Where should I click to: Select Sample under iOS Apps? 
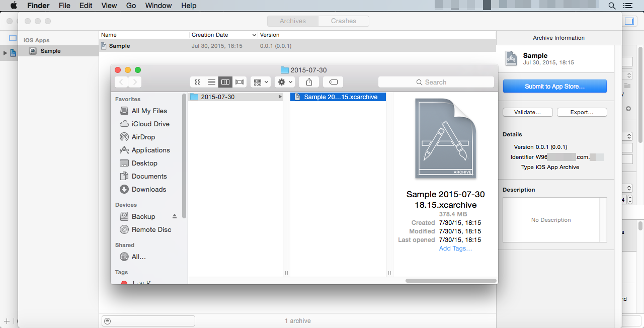point(58,51)
